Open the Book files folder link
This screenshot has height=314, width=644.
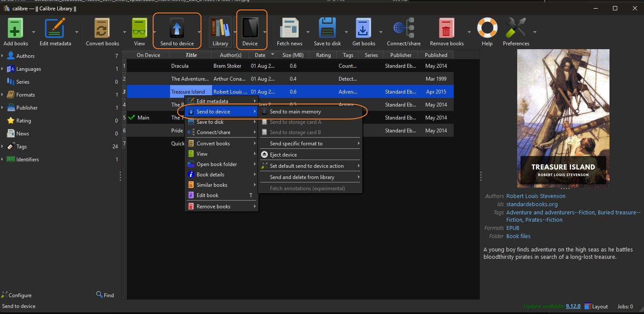coord(518,236)
